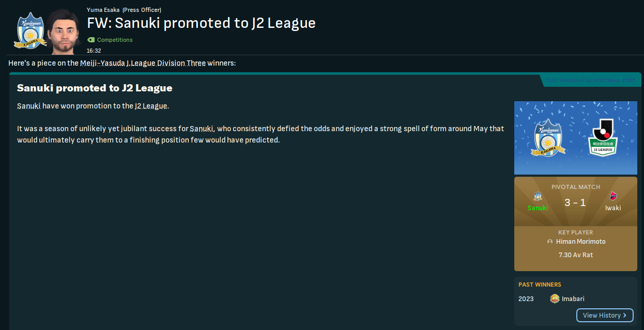The width and height of the screenshot is (644, 330).
Task: Click the Sanuki crest in the blue banner
Action: pos(548,138)
